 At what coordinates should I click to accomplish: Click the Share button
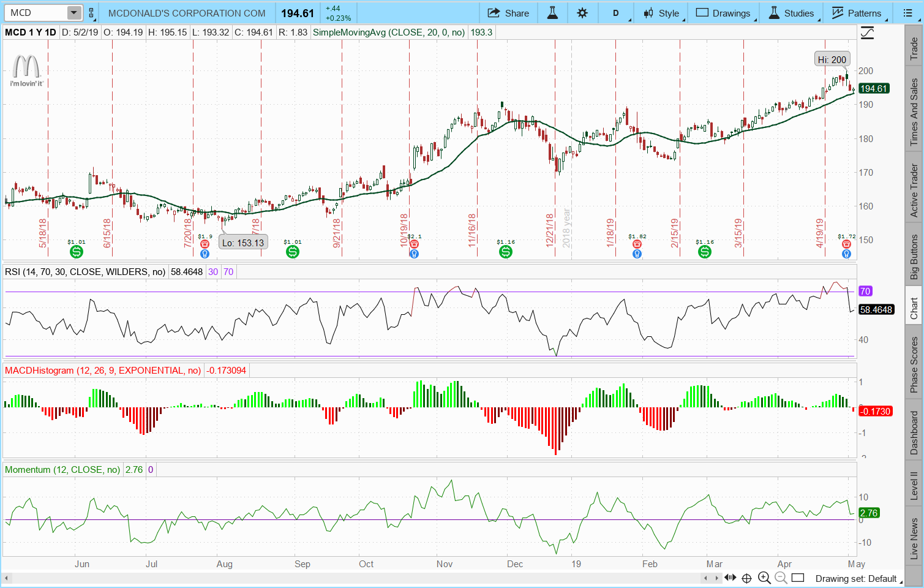[x=508, y=13]
